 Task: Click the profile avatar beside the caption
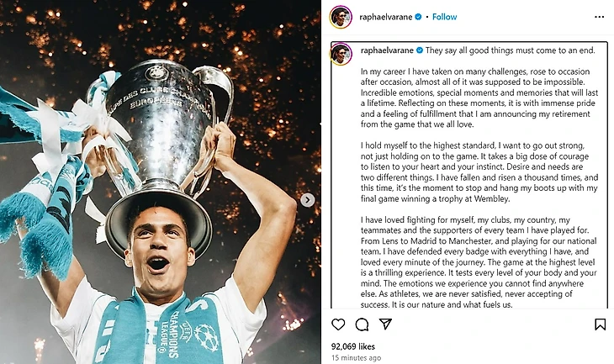pos(341,54)
